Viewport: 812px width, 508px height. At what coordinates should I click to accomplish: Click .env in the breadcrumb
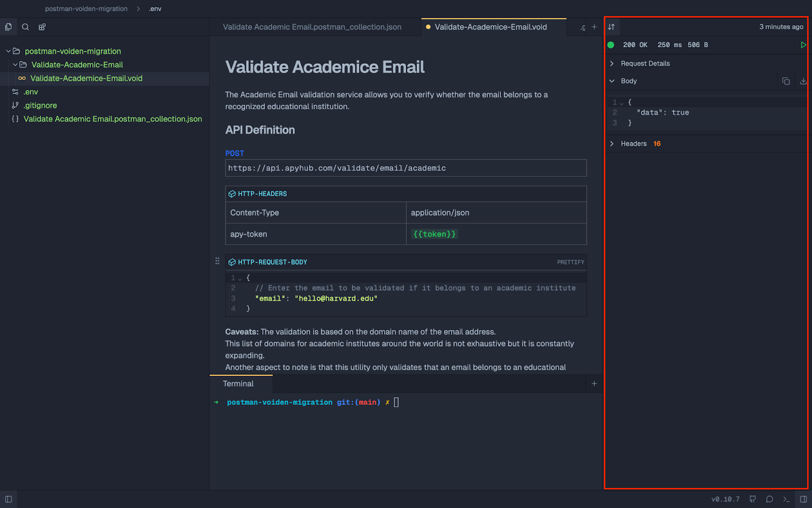pyautogui.click(x=155, y=9)
